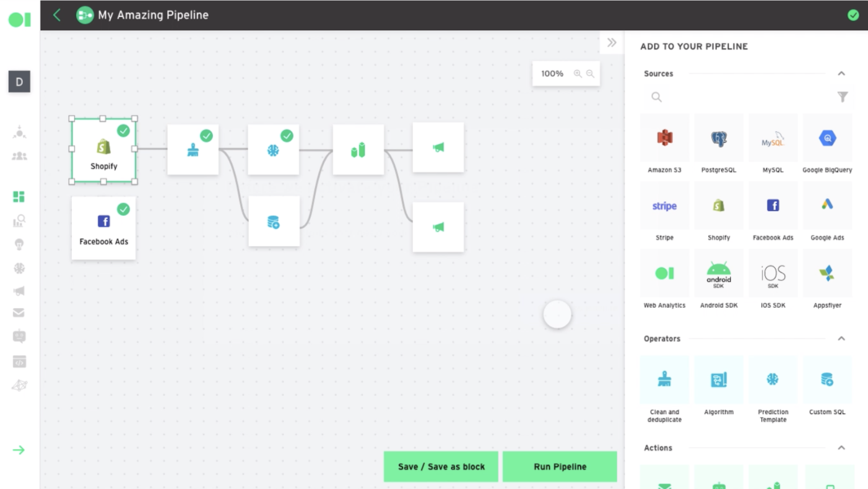Pick the Appsflyer source icon
The height and width of the screenshot is (489, 868).
pyautogui.click(x=827, y=274)
